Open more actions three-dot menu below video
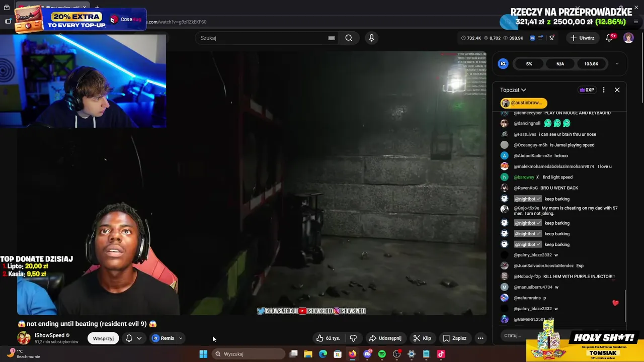644x362 pixels. (480, 338)
